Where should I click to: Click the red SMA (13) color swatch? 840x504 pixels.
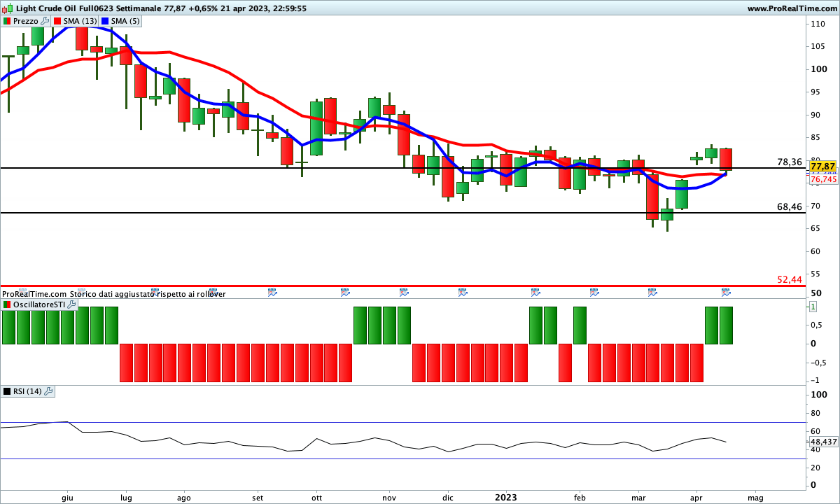tap(58, 21)
